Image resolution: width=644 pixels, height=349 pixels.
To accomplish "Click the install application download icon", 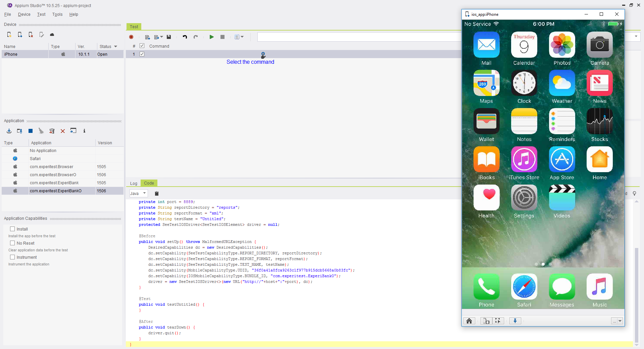I will 9,131.
